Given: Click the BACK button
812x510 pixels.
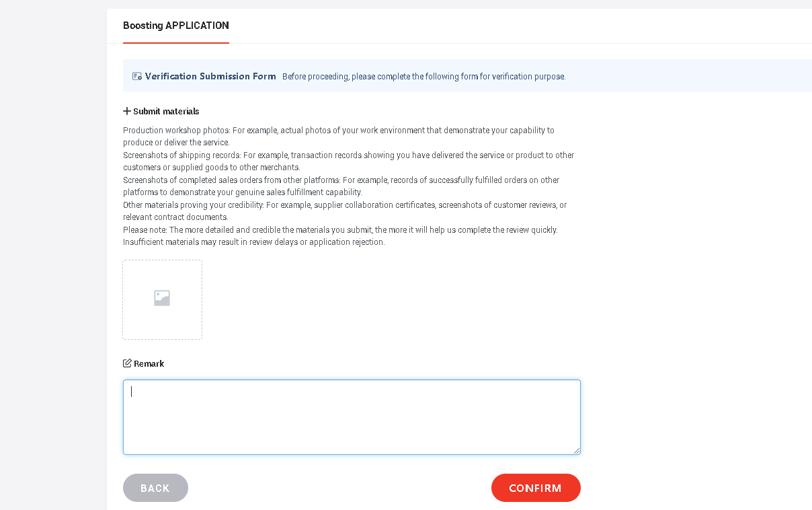Looking at the screenshot, I should pos(155,488).
